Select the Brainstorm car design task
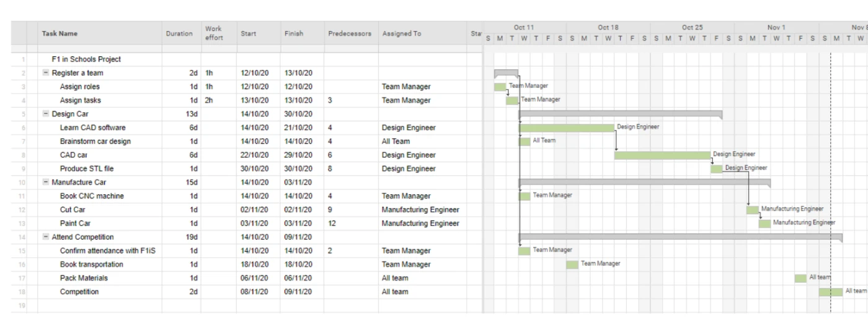The image size is (868, 327). (x=95, y=141)
